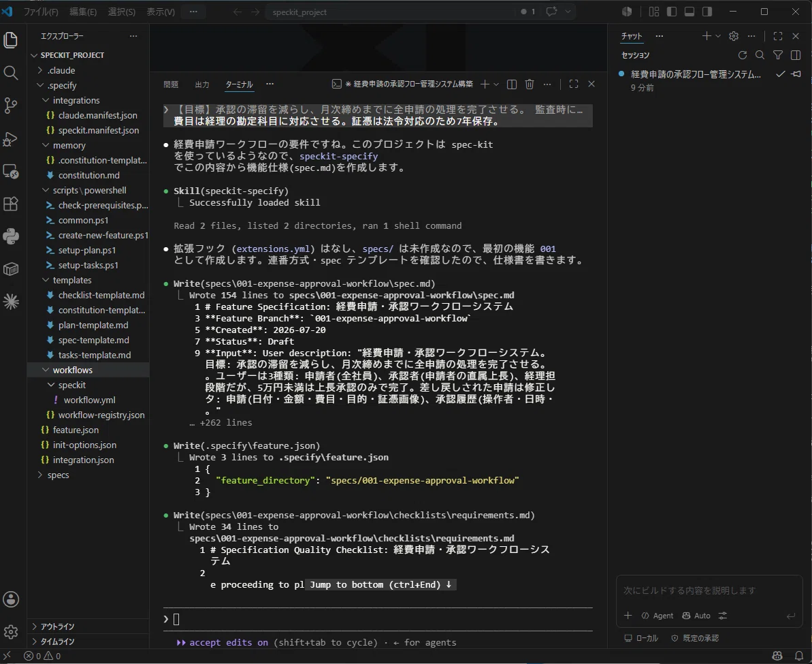The height and width of the screenshot is (664, 812).
Task: Open Extensions view
Action: [11, 204]
